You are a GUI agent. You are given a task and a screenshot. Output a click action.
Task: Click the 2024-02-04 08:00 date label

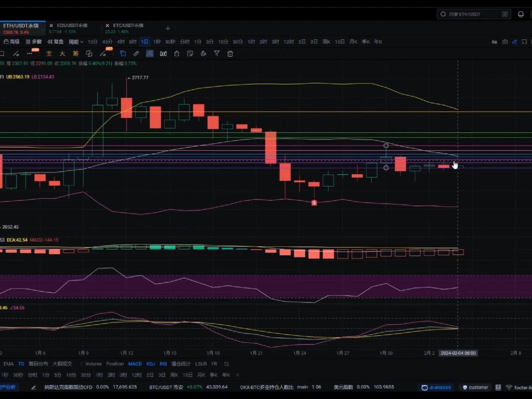point(458,353)
